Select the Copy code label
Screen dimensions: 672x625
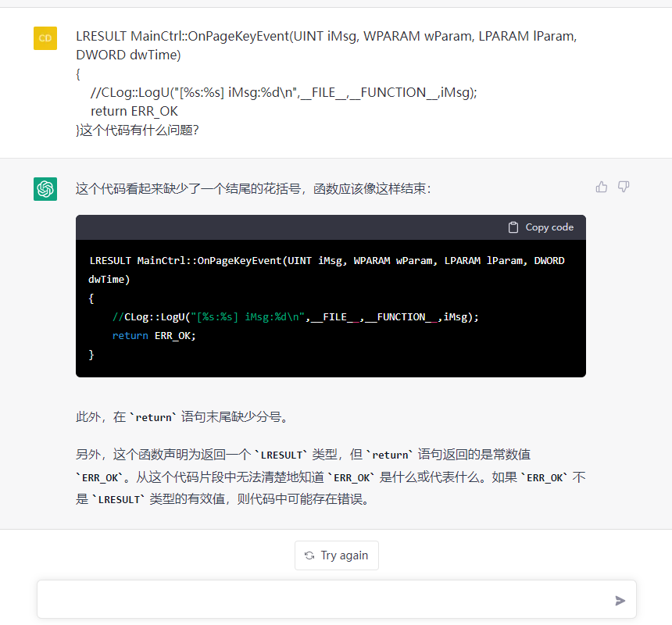tap(549, 227)
